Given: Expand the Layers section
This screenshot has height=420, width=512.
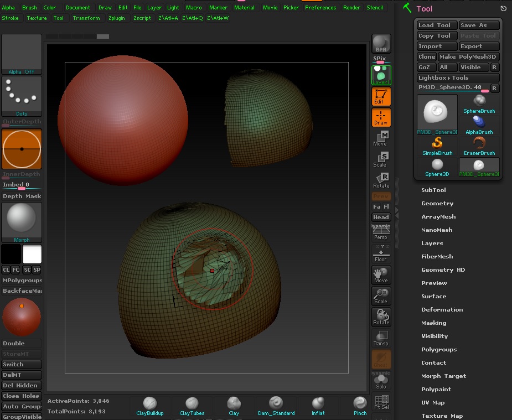Looking at the screenshot, I should click(x=432, y=243).
